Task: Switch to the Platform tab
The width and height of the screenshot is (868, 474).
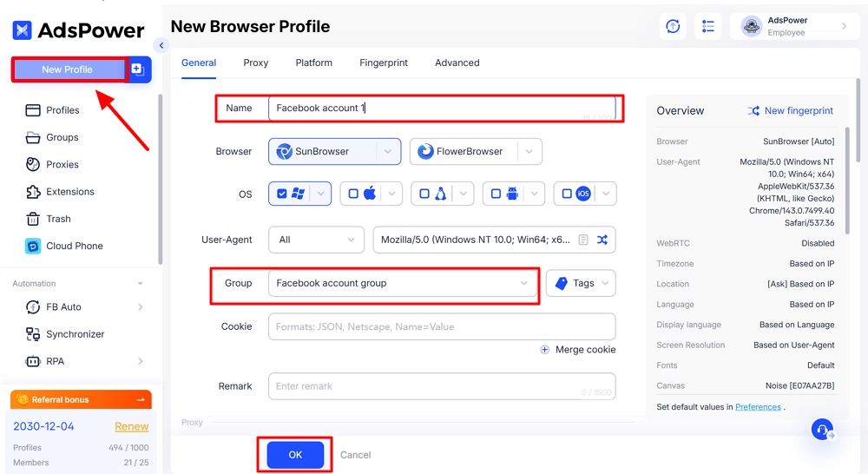Action: 314,63
